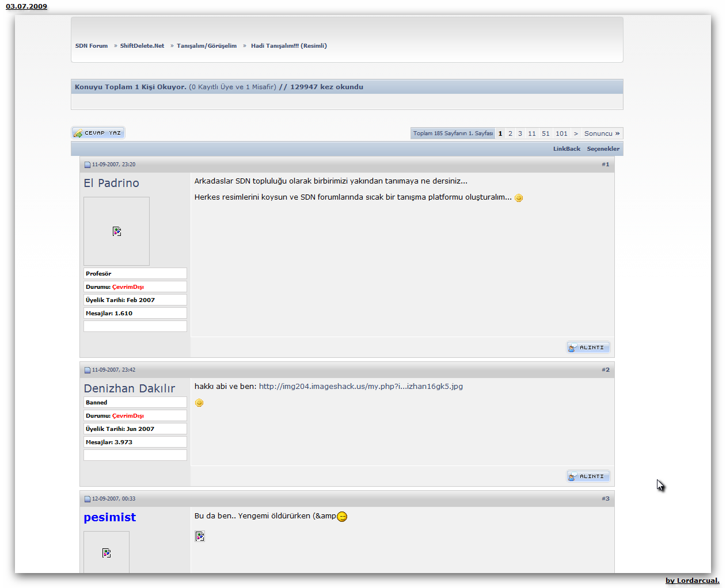Screen dimensions: 726x588
Task: Open post permalink #2
Action: point(606,370)
